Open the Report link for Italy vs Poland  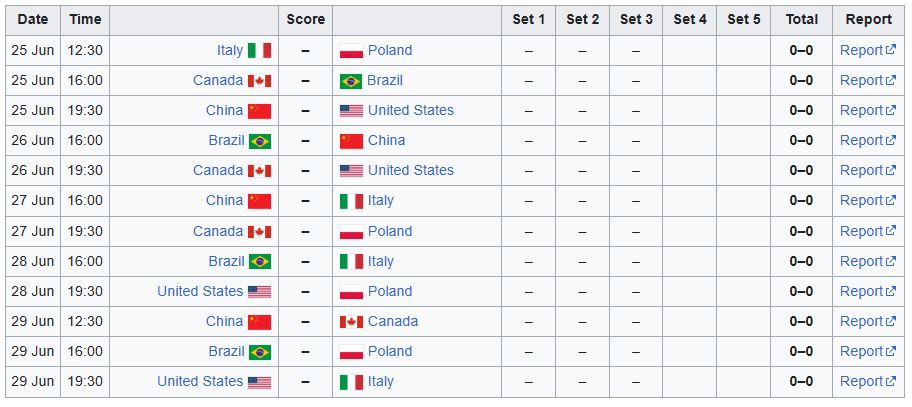[868, 51]
